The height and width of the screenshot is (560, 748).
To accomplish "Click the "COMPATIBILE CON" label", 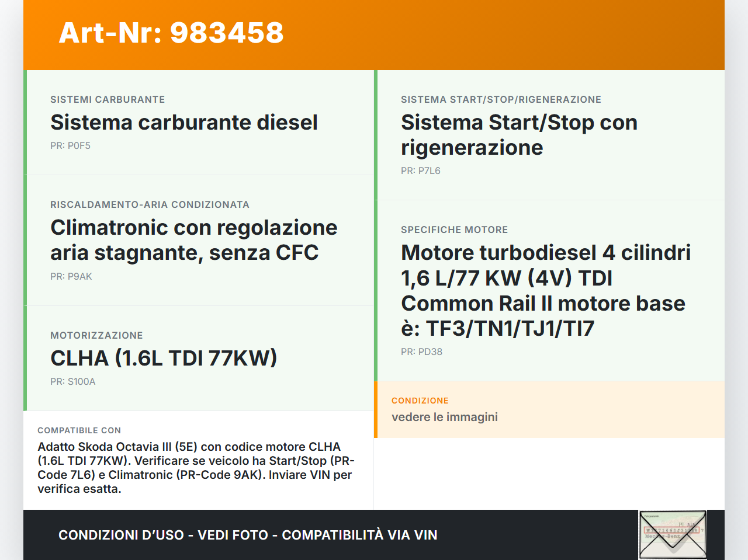I will tap(79, 430).
